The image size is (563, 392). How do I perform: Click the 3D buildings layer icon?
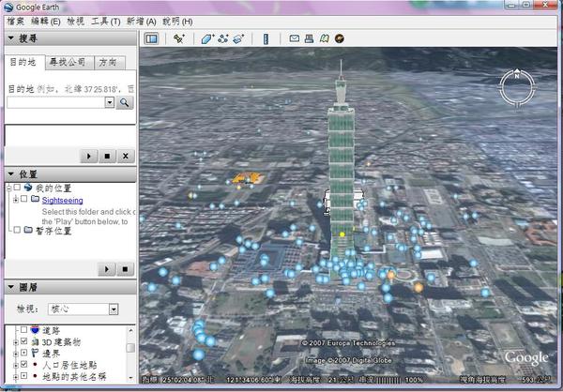coord(35,341)
